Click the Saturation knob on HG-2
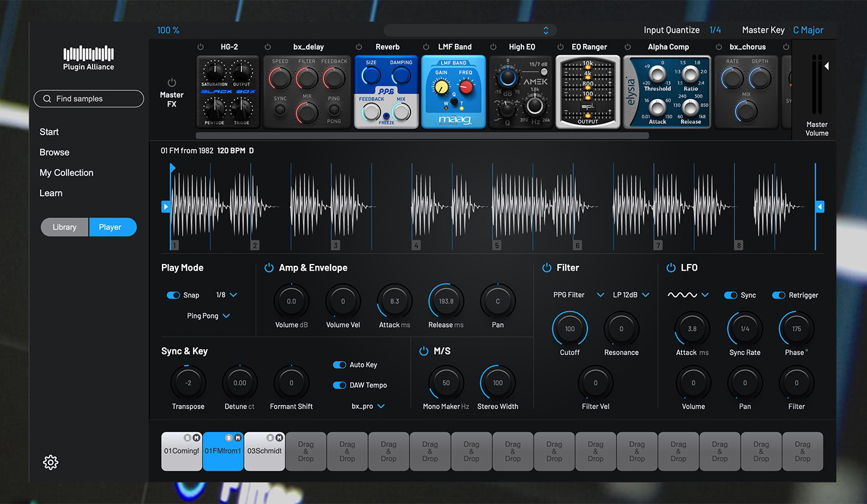This screenshot has height=504, width=867. (x=214, y=71)
